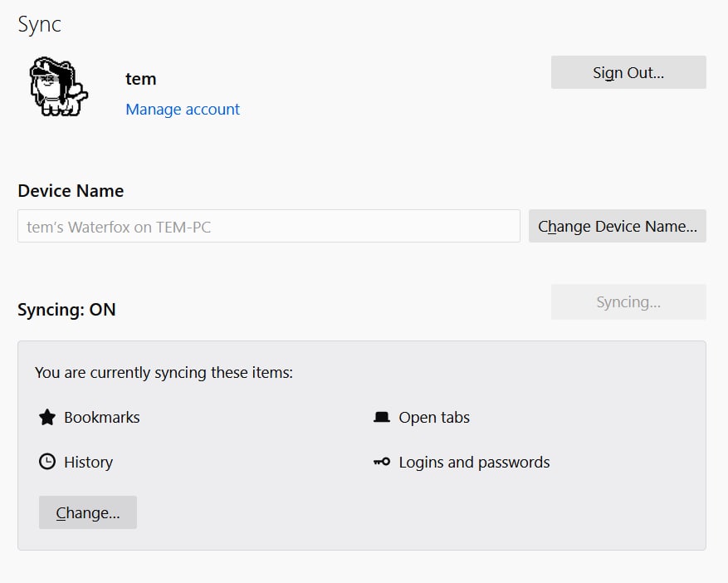Viewport: 728px width, 583px height.
Task: Click the tem account avatar image
Action: tap(58, 86)
